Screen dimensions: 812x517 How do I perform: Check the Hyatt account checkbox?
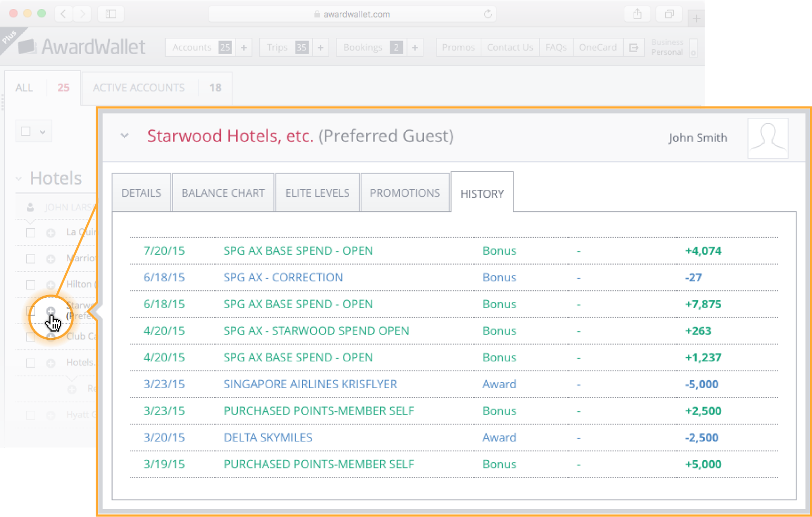31,415
